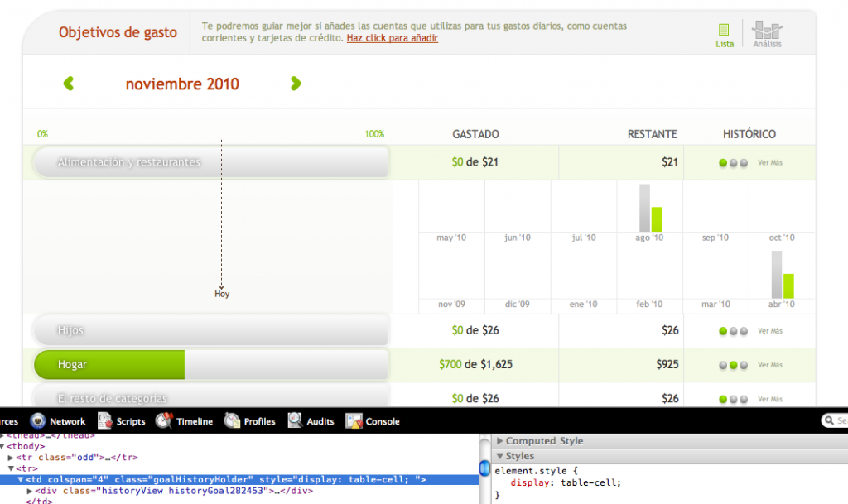Click the dev tools search field
Viewport: 848px width, 504px height.
click(x=836, y=421)
